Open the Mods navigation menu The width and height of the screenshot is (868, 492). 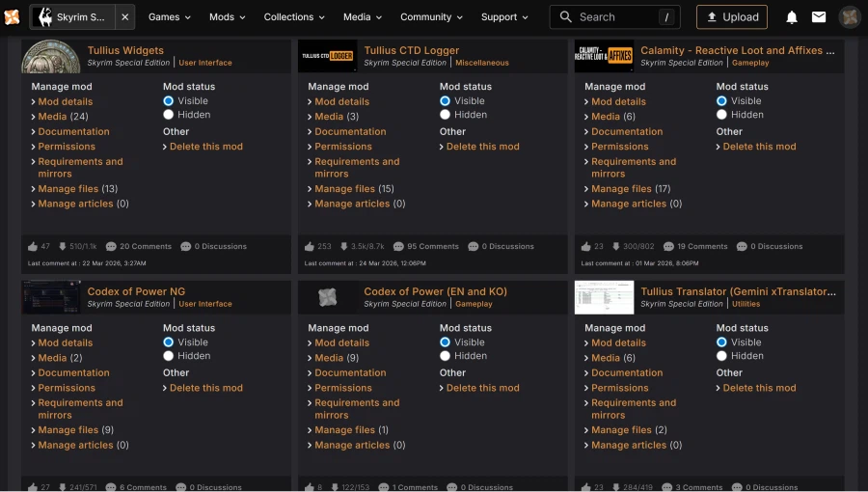tap(228, 16)
